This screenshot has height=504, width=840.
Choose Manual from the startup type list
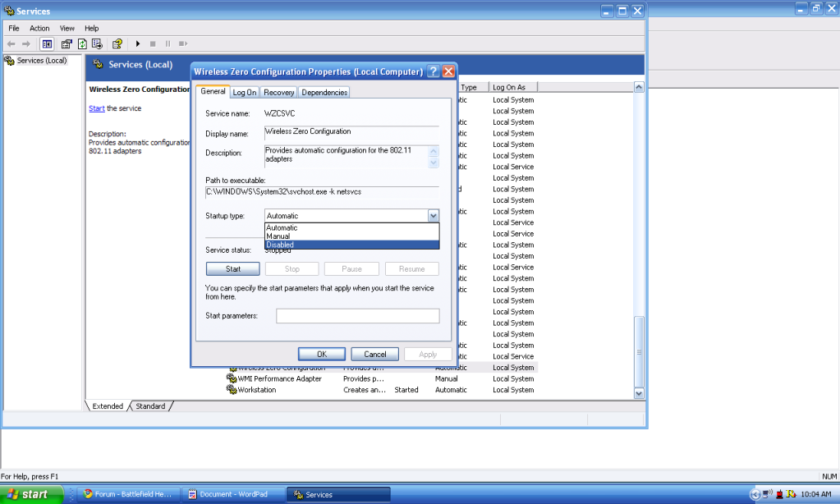[352, 236]
